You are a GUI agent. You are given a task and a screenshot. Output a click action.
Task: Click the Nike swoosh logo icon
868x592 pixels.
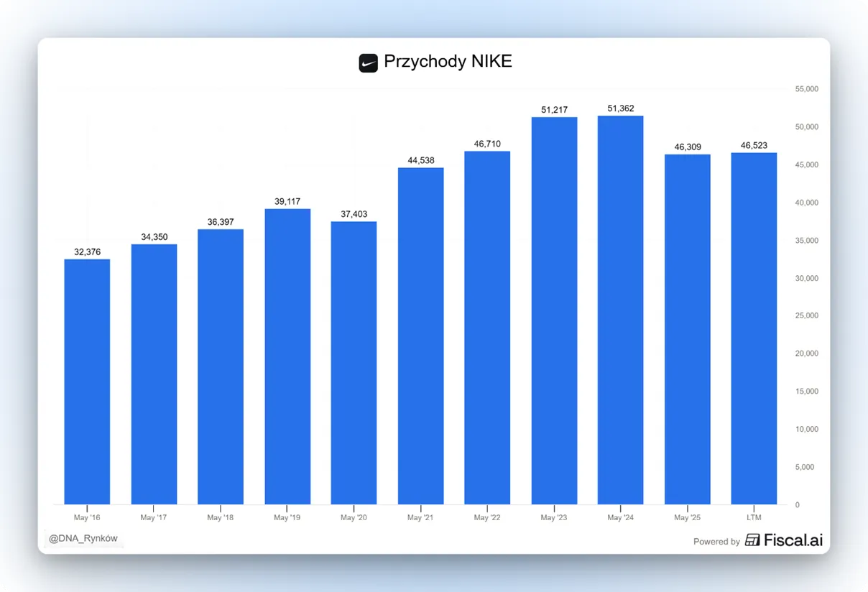point(368,63)
